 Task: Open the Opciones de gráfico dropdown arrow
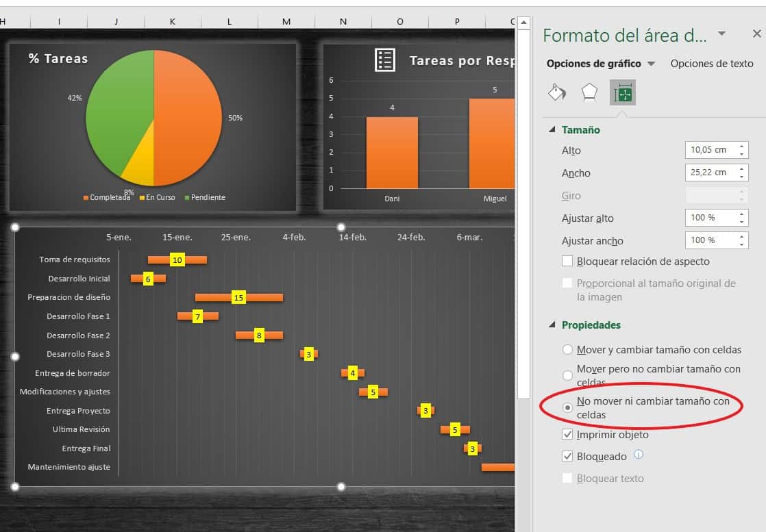[x=651, y=64]
